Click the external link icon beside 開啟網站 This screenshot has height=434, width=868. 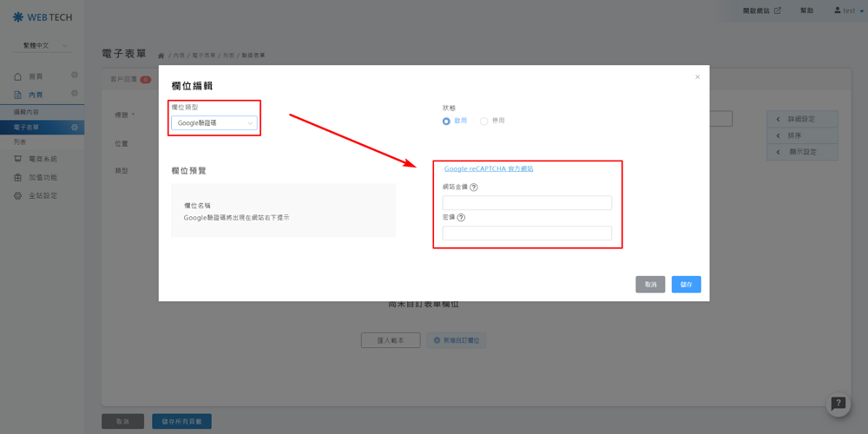coord(777,10)
